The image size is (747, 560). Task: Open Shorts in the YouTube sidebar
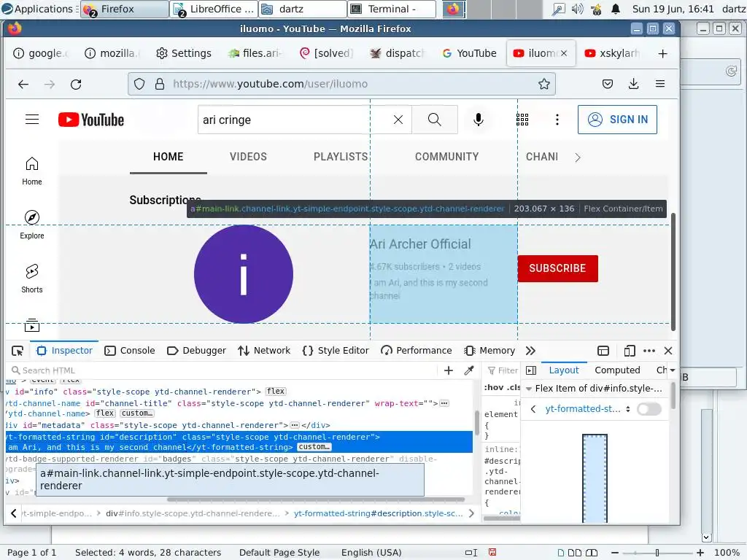(32, 279)
